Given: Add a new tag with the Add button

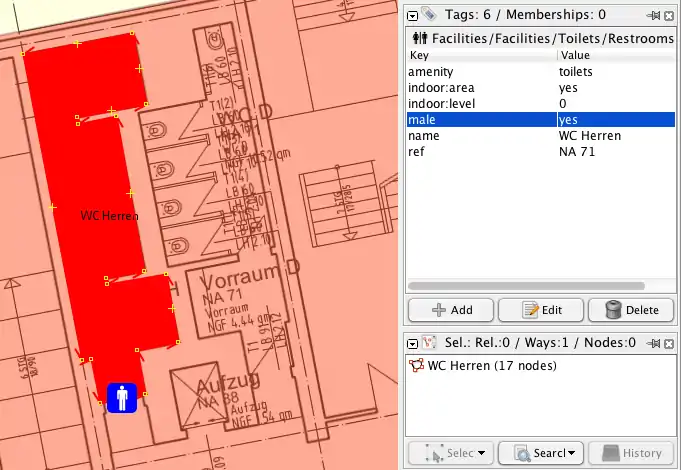Looking at the screenshot, I should (x=449, y=309).
